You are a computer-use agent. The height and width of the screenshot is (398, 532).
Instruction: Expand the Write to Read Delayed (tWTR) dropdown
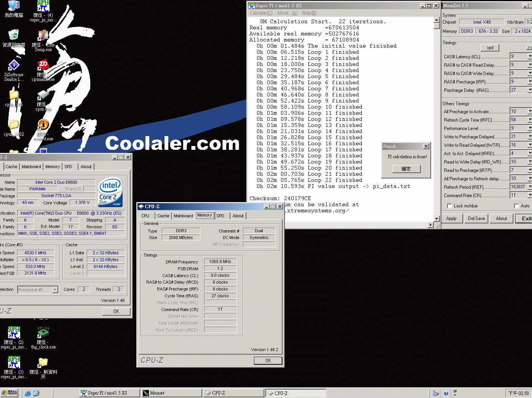click(x=530, y=145)
